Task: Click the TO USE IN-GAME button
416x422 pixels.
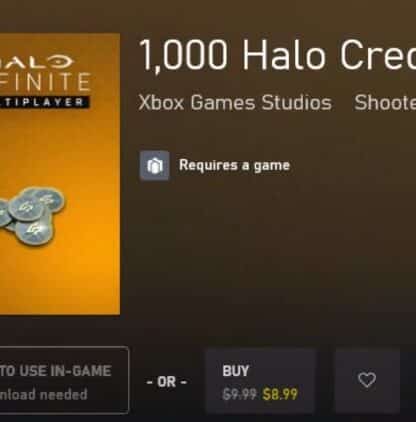Action: pos(64,380)
